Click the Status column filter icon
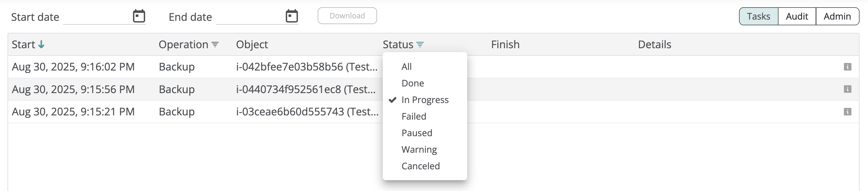This screenshot has width=868, height=191. 420,45
